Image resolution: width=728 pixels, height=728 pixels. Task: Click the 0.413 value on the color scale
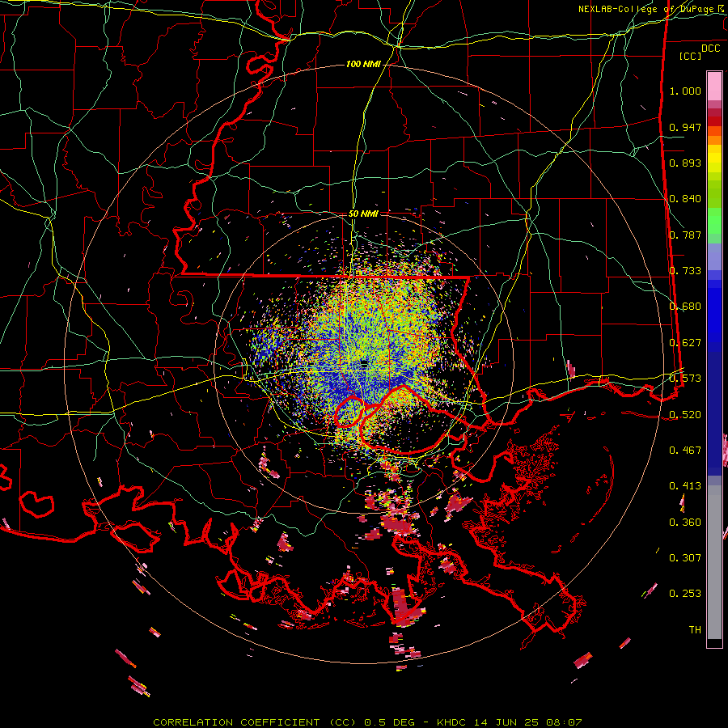click(685, 486)
